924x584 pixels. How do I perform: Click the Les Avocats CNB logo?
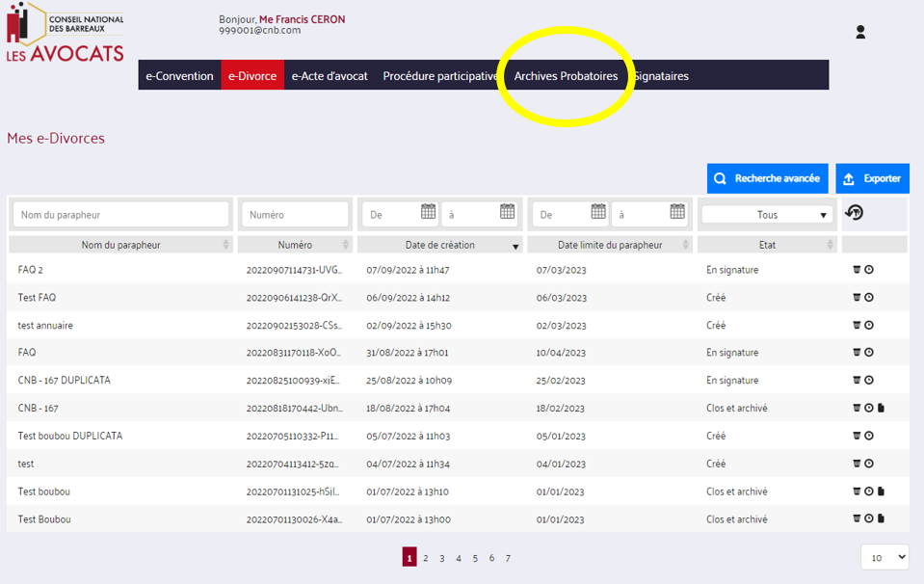tap(65, 32)
